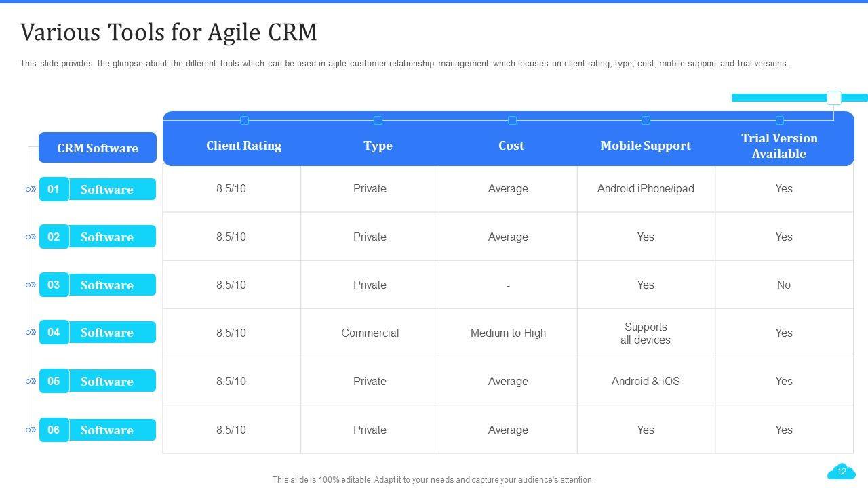Click the cloud icon with slide number 12
This screenshot has width=868, height=488.
click(x=842, y=472)
